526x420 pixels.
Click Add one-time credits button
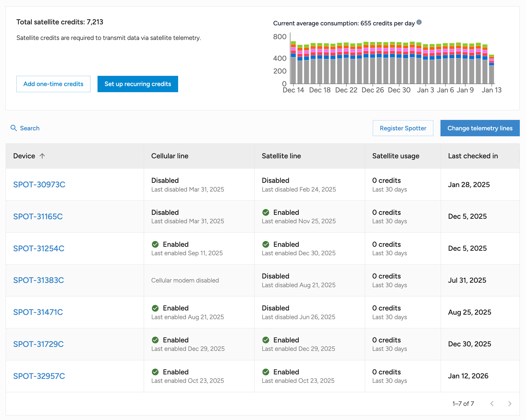53,84
